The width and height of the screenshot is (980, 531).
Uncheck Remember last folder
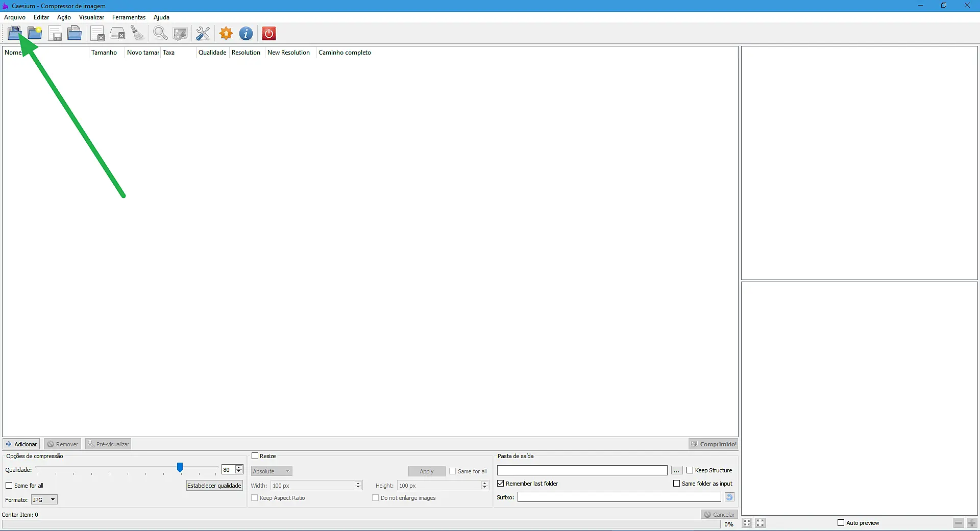tap(501, 484)
